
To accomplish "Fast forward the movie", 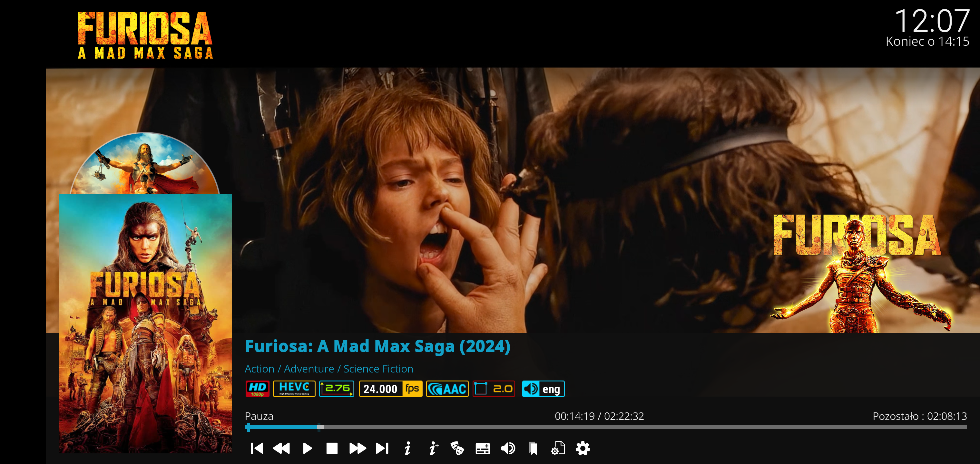I will pos(358,449).
